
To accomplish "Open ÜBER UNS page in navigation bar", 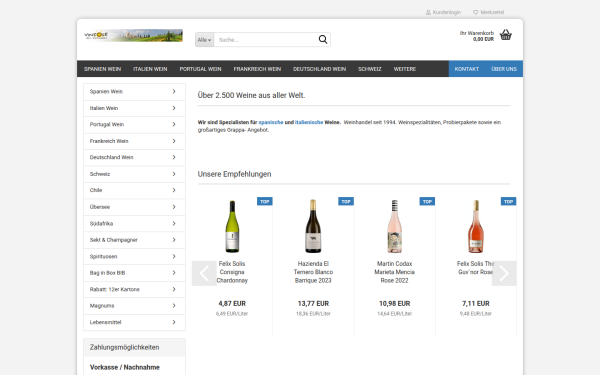I will (x=504, y=69).
